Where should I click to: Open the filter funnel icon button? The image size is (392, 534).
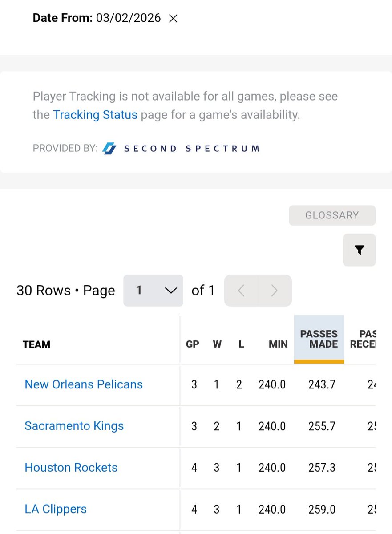359,250
